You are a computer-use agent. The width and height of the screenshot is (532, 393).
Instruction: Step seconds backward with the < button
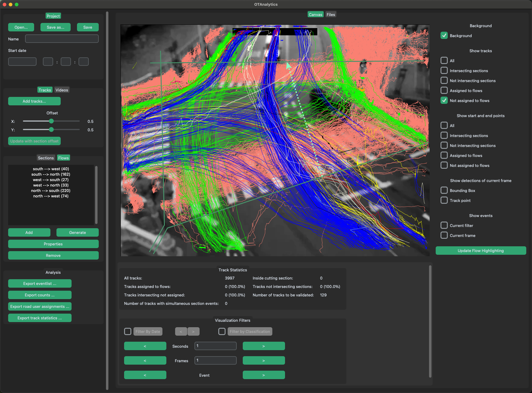[145, 346]
